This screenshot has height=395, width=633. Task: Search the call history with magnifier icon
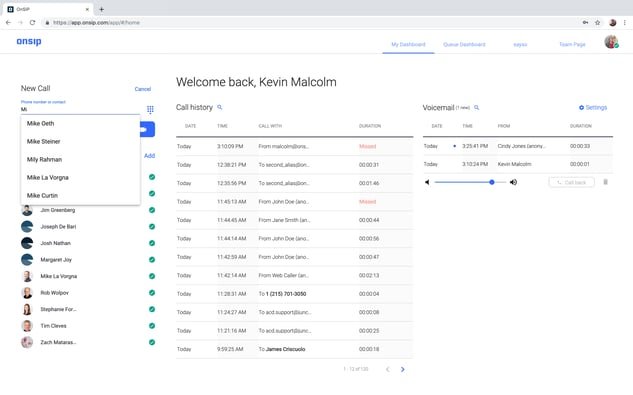220,107
